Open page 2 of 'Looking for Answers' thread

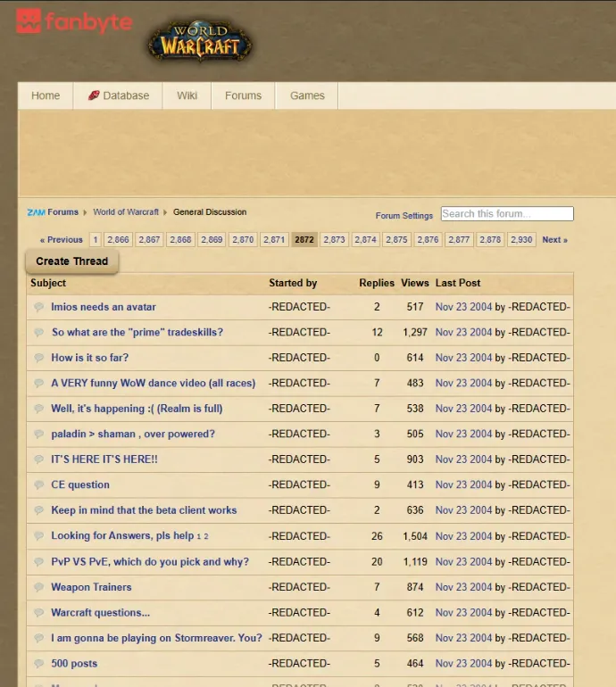pos(206,536)
